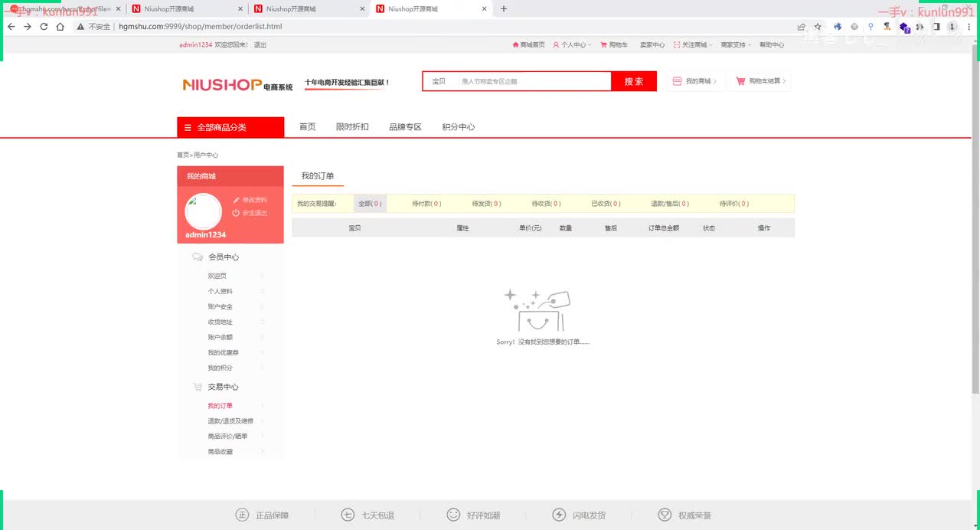Click the 闪电发货 lightning icon
This screenshot has width=980, height=530.
point(559,515)
